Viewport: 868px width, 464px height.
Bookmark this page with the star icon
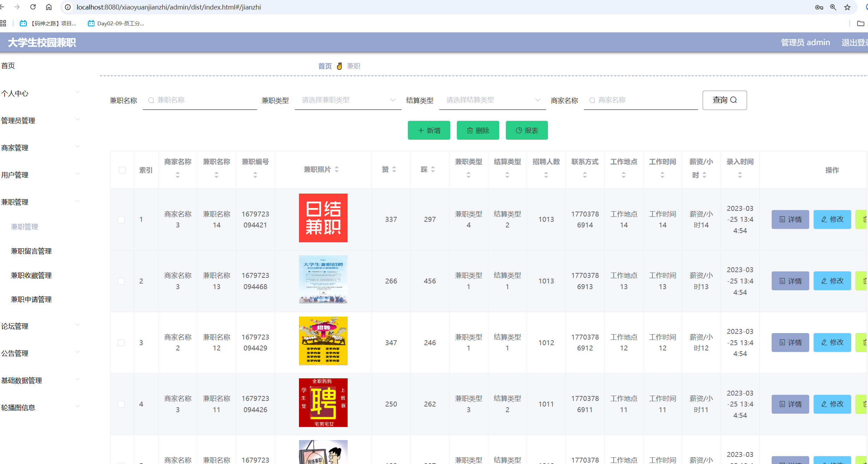click(848, 7)
